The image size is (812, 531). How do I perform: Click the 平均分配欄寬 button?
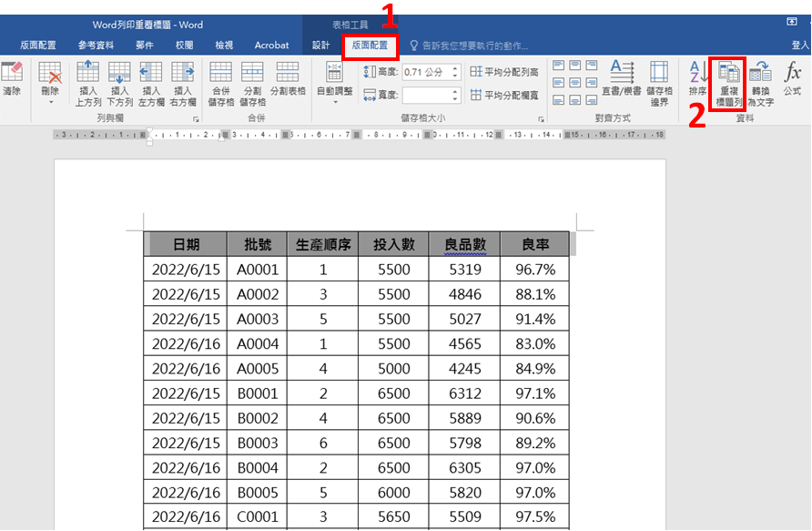point(505,95)
